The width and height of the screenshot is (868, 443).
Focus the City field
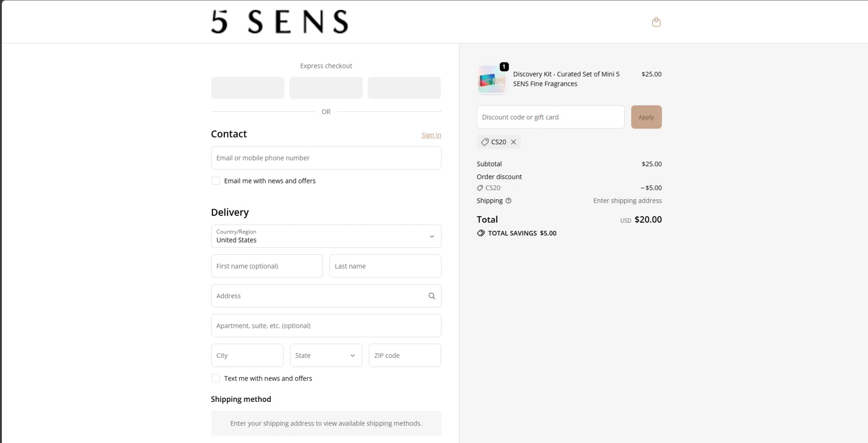(247, 356)
